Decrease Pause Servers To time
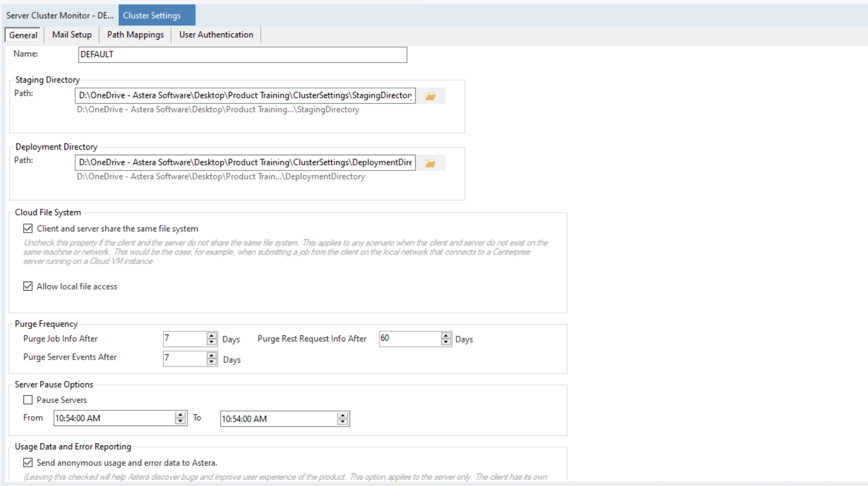Image resolution: width=868 pixels, height=486 pixels. point(343,422)
